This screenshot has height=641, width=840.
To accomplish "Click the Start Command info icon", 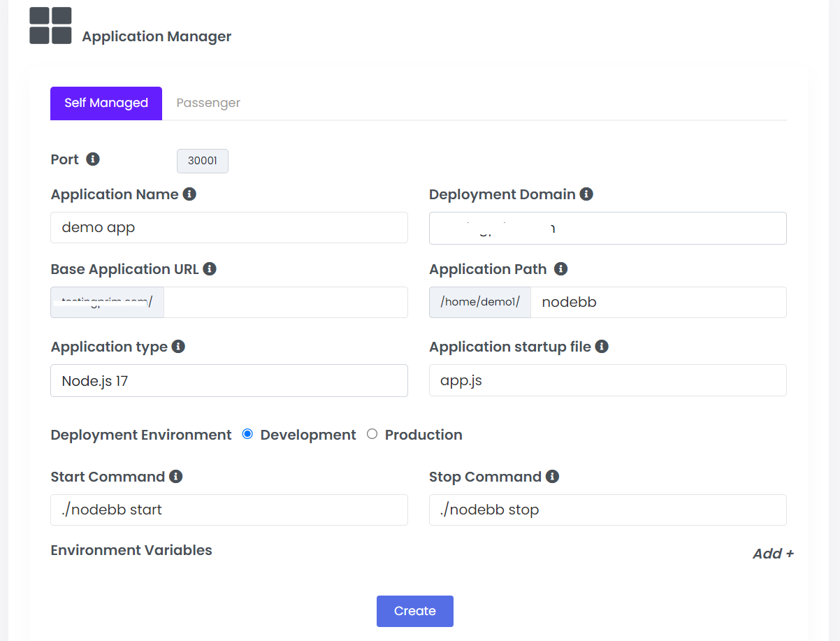I will point(176,477).
